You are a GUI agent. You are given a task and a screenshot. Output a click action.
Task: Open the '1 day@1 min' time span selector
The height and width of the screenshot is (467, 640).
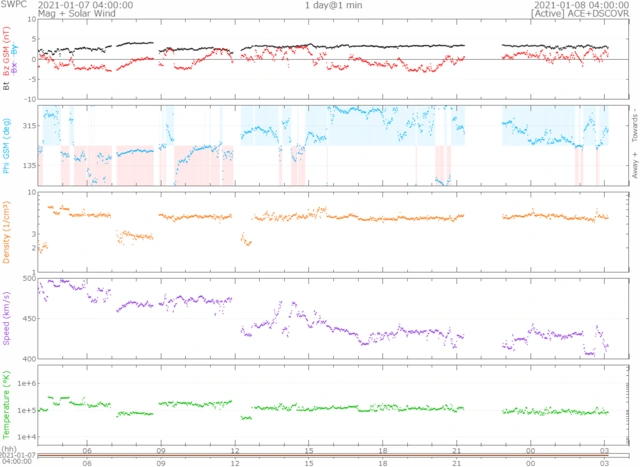pyautogui.click(x=333, y=5)
